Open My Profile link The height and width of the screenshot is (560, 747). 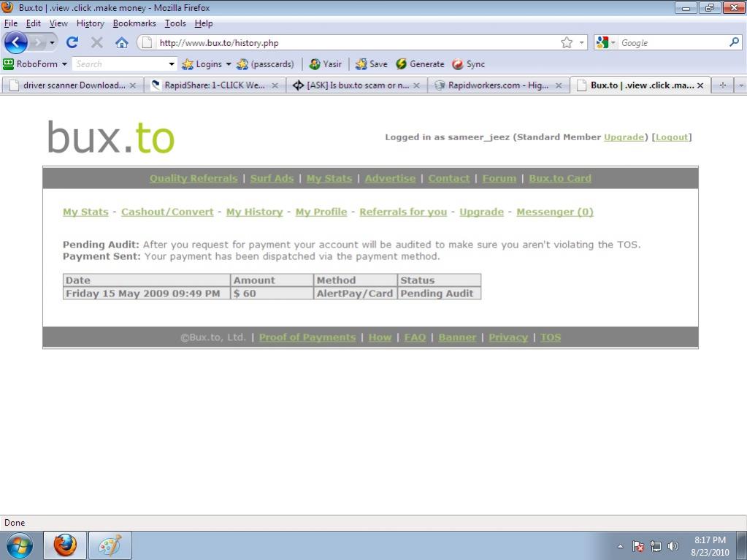(x=321, y=212)
